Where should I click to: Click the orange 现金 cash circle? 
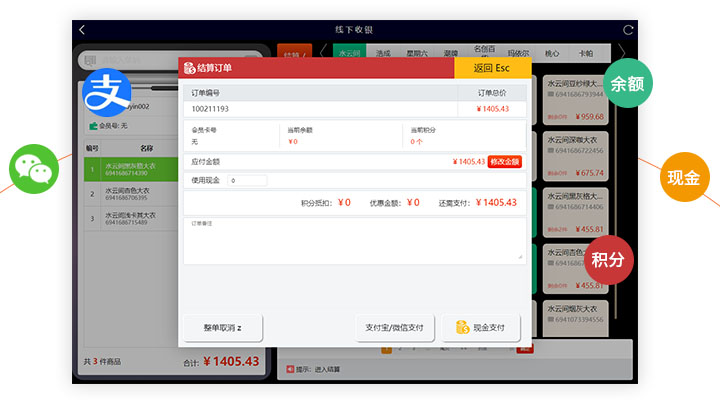click(x=683, y=177)
